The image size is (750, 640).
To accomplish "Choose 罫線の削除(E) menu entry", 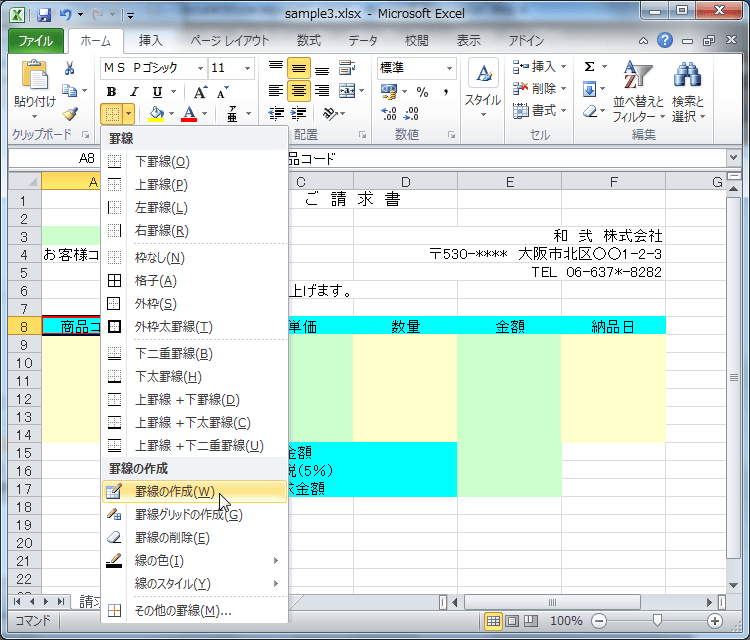I will 195,538.
